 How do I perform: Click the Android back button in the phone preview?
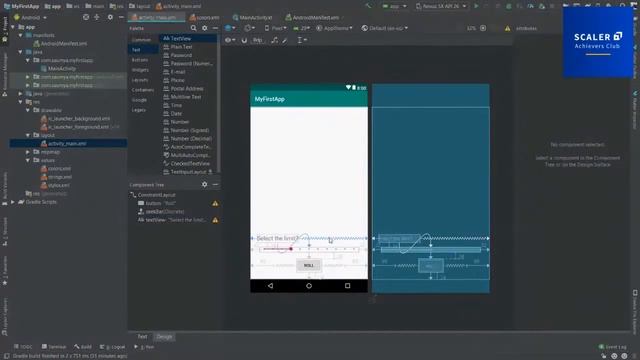pos(270,286)
